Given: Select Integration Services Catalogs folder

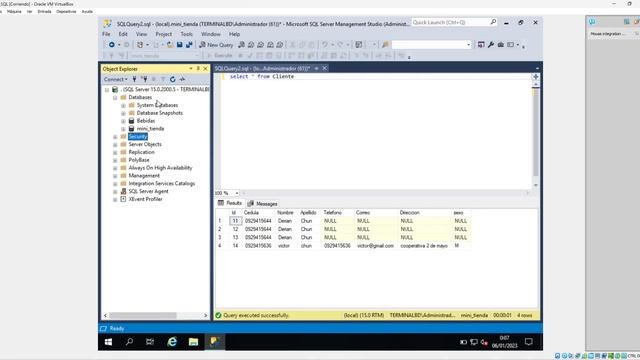Looking at the screenshot, I should coord(162,184).
